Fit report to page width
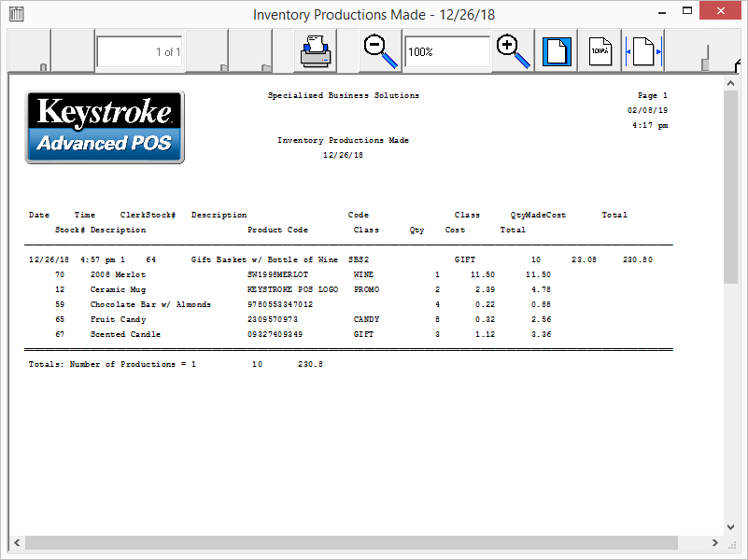 pyautogui.click(x=644, y=50)
